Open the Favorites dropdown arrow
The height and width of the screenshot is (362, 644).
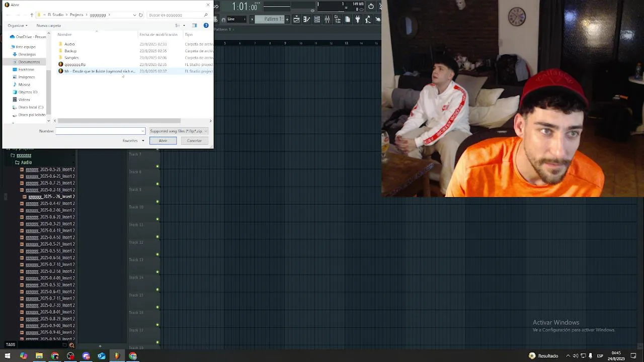coord(143,141)
